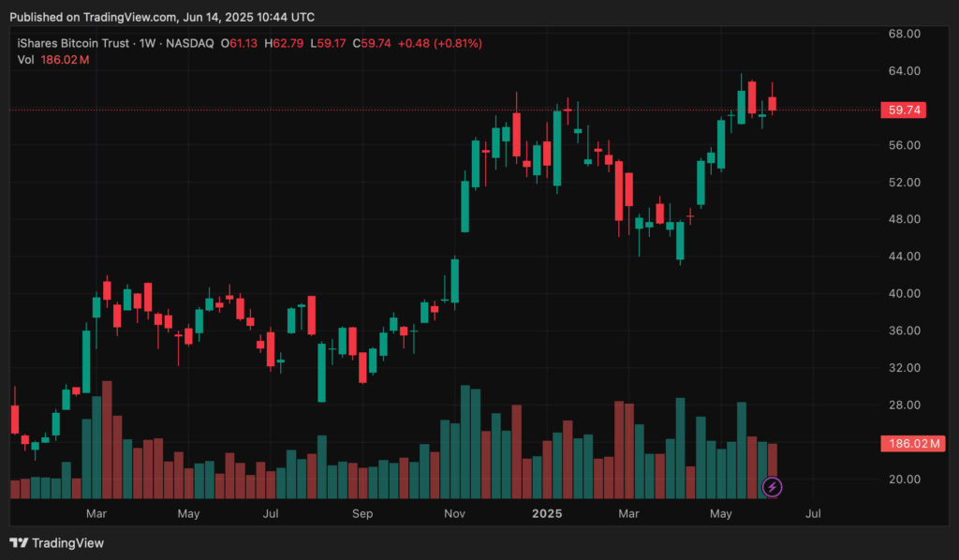The width and height of the screenshot is (959, 560).
Task: Click the Published on TradingView.com timestamp header
Action: [x=162, y=17]
